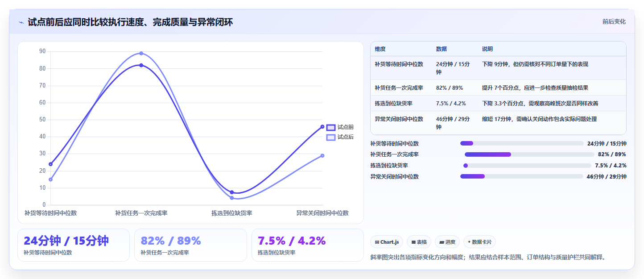Click the y-axis tick value 50
Screen dimensions: 644x279
point(42,120)
